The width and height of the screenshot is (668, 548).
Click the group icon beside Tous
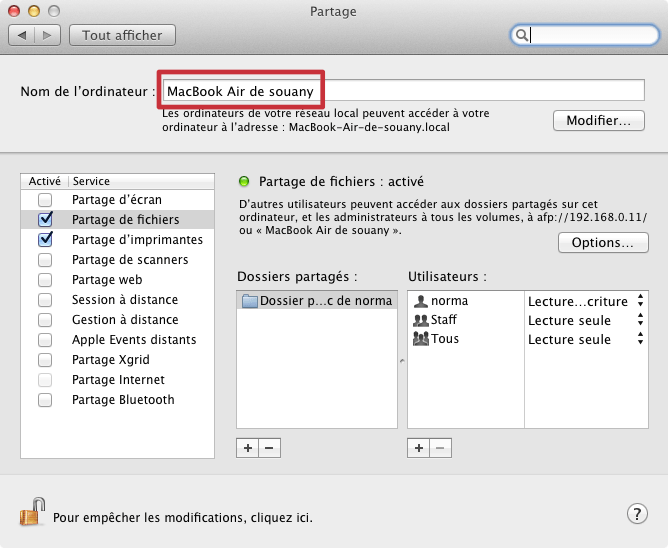[421, 339]
